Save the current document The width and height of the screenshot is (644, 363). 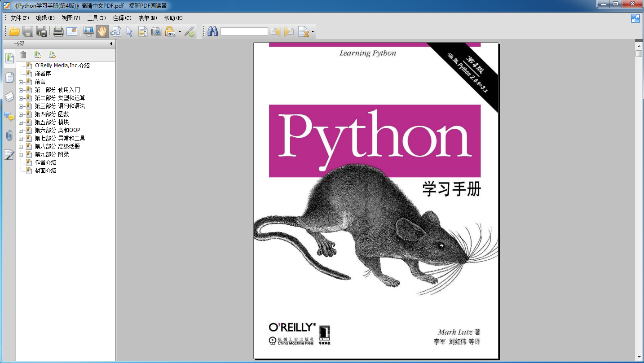click(27, 31)
